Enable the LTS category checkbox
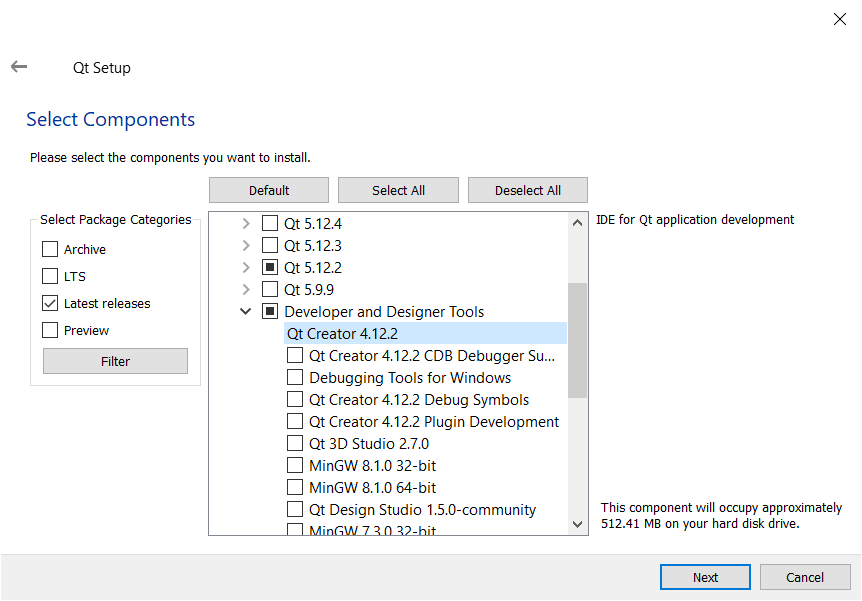This screenshot has width=862, height=601. pyautogui.click(x=50, y=276)
